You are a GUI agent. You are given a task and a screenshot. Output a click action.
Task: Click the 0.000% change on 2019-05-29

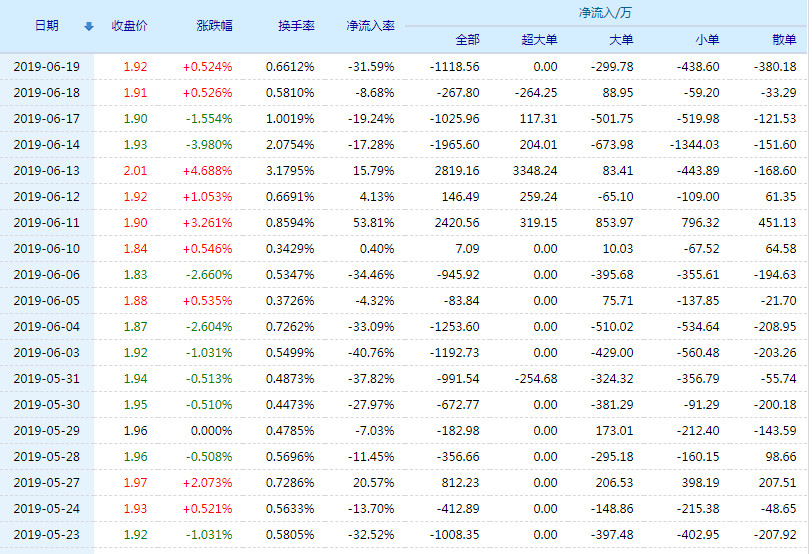(x=212, y=456)
